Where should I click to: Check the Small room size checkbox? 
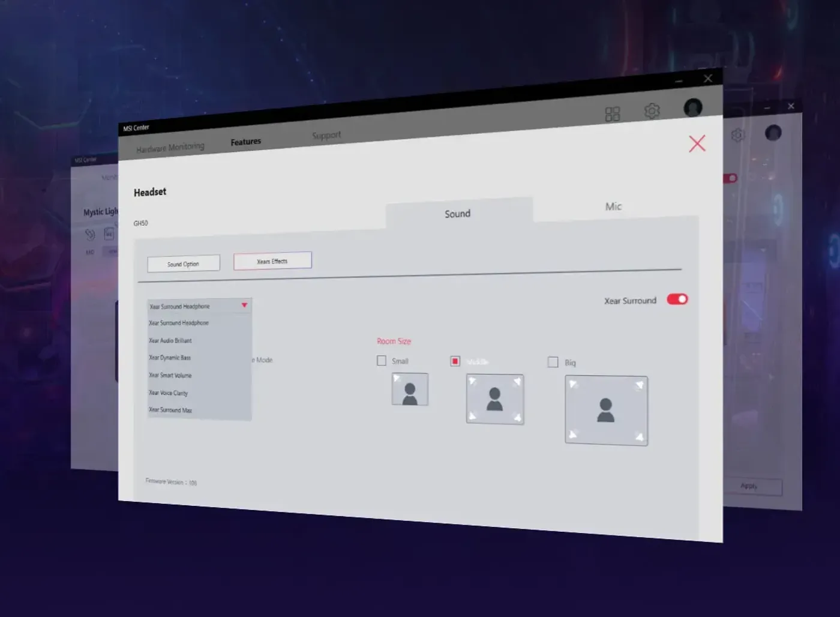pyautogui.click(x=382, y=361)
